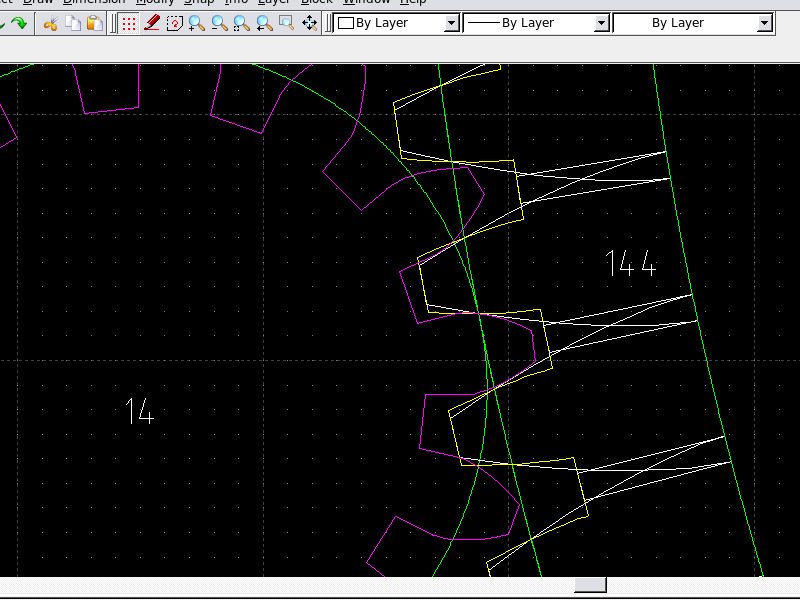The image size is (800, 600).
Task: Activate the Zoom Pan four-arrow tool
Action: point(310,22)
